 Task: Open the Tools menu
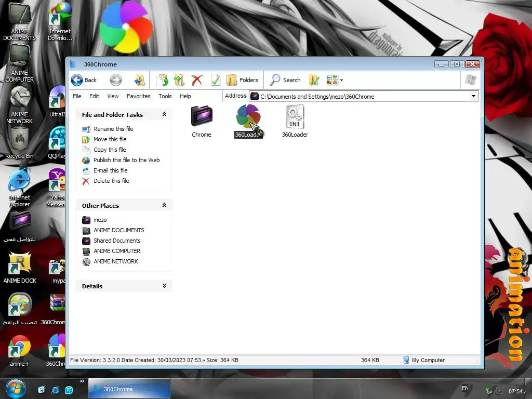click(165, 96)
